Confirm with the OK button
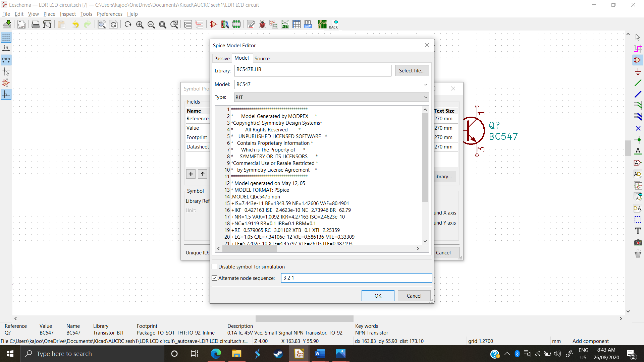The height and width of the screenshot is (362, 644). point(378,296)
